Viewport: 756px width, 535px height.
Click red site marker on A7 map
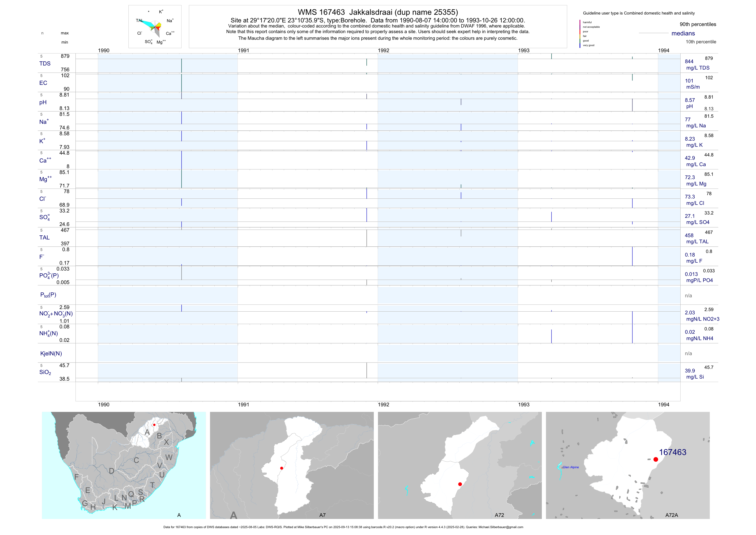(282, 468)
